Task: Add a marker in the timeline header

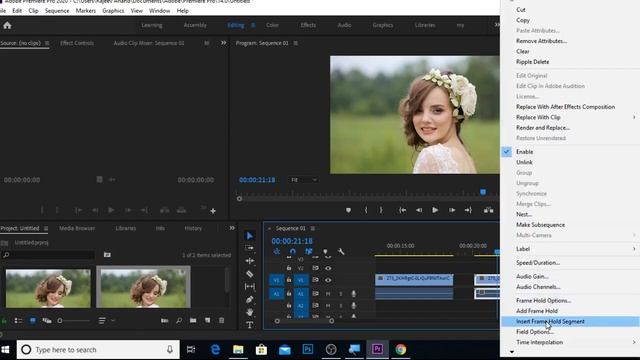Action: pos(325,251)
